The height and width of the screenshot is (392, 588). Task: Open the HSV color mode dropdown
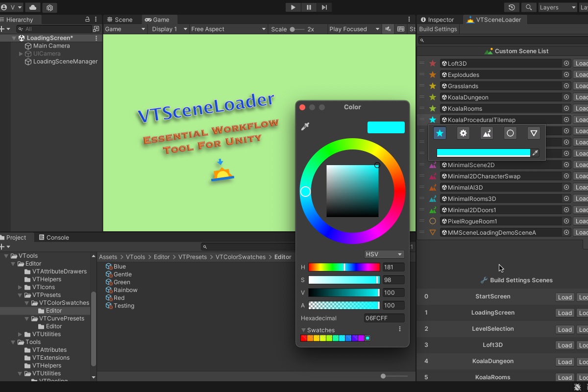(384, 254)
